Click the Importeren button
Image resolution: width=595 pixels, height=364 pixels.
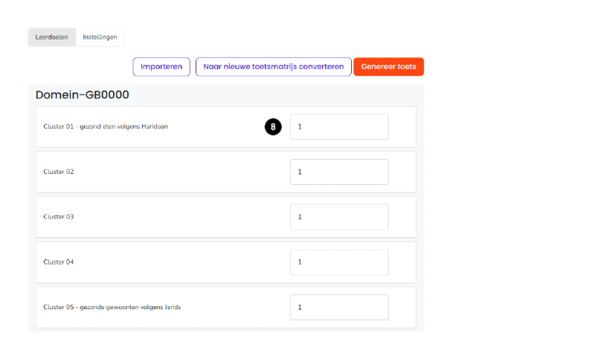tap(161, 67)
